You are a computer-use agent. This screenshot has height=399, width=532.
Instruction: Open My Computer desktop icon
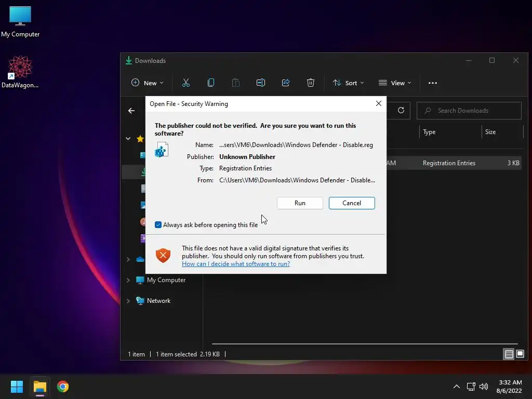tap(20, 22)
